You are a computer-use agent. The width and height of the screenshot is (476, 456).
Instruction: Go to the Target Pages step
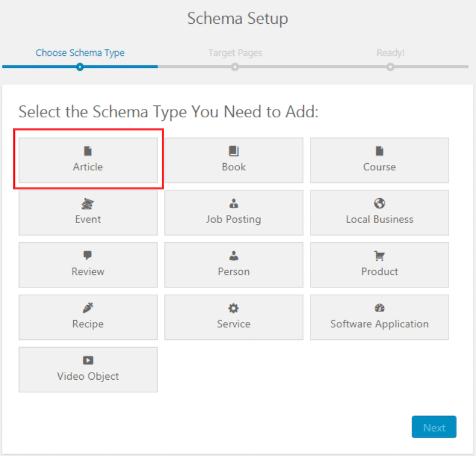pos(235,53)
